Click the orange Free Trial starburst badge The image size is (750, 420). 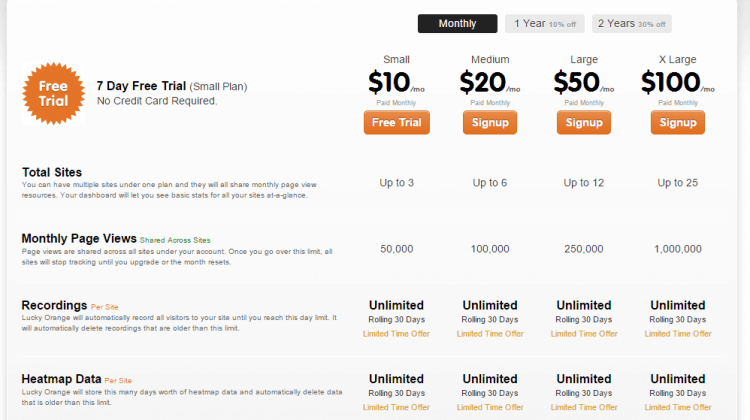pos(54,94)
